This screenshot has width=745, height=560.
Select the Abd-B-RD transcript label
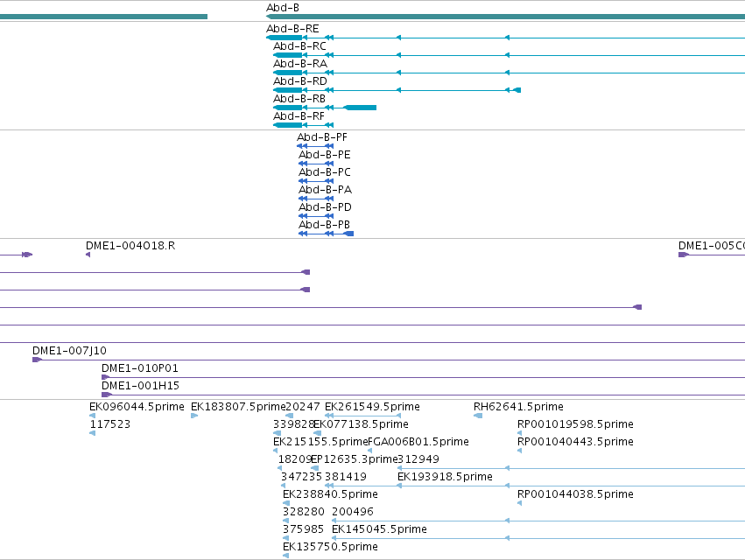pos(299,81)
